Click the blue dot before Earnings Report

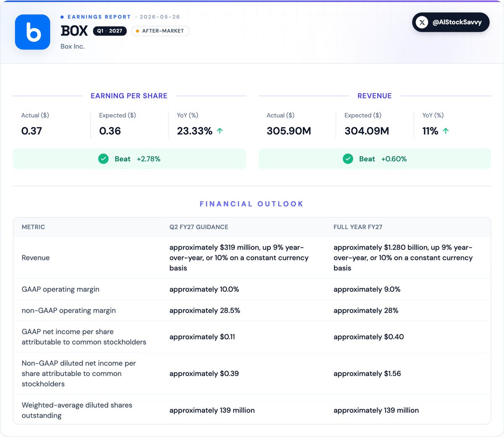(x=62, y=17)
